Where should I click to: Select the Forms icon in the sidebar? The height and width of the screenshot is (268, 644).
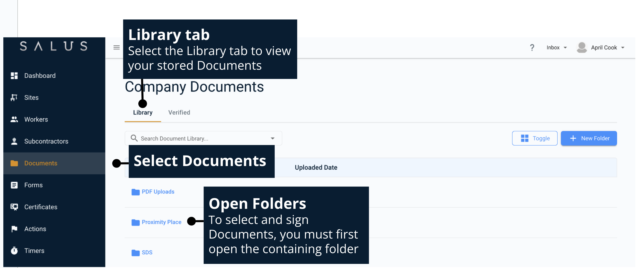pyautogui.click(x=14, y=185)
